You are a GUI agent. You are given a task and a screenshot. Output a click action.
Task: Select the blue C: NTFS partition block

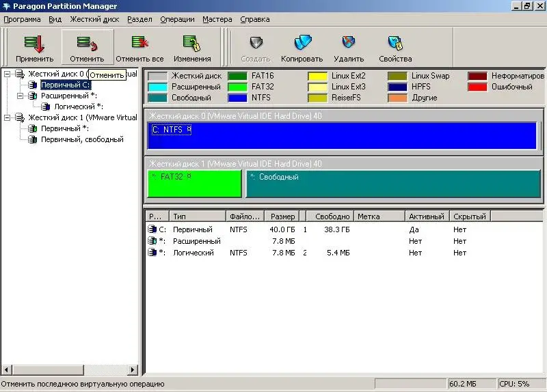pyautogui.click(x=342, y=135)
